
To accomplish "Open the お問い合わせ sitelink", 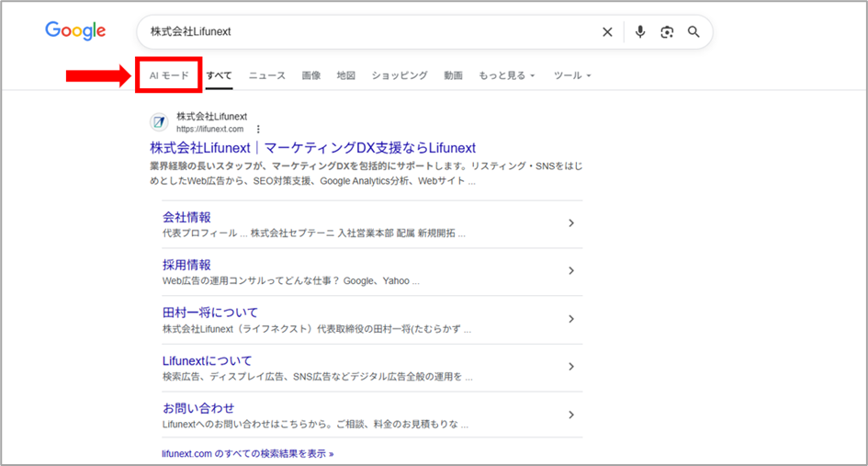I will (x=198, y=407).
